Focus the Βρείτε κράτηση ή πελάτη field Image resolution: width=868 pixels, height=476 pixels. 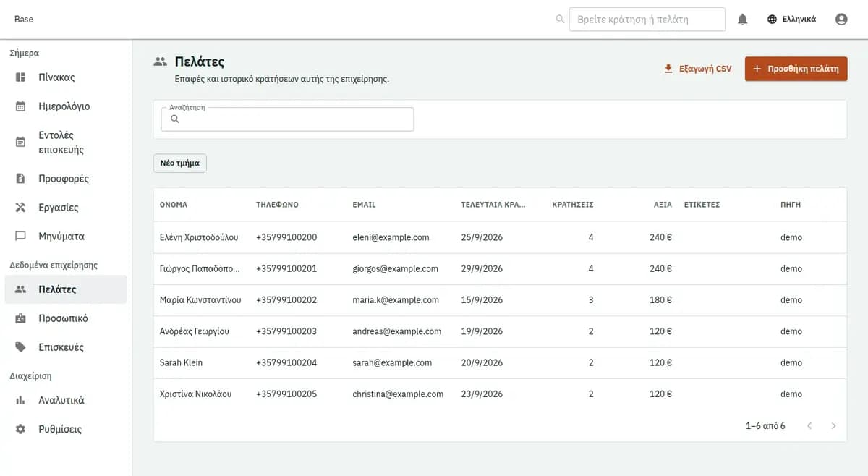coord(647,20)
